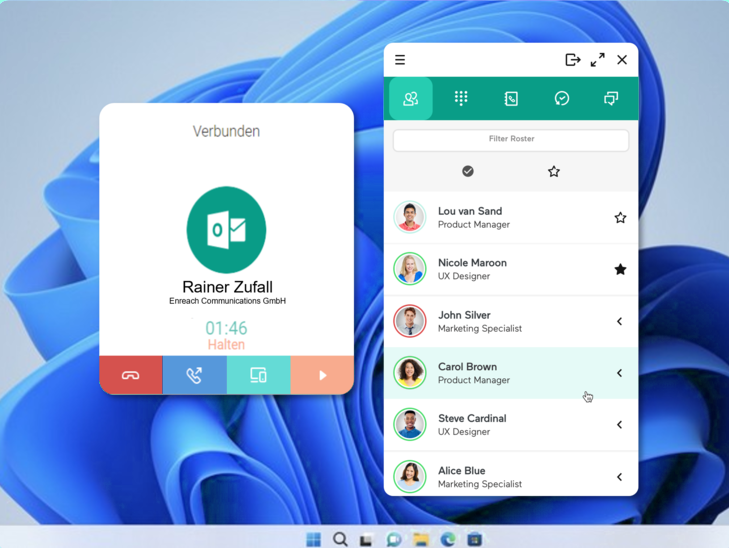729x548 pixels.
Task: Open the Windows Start menu
Action: pos(313,539)
